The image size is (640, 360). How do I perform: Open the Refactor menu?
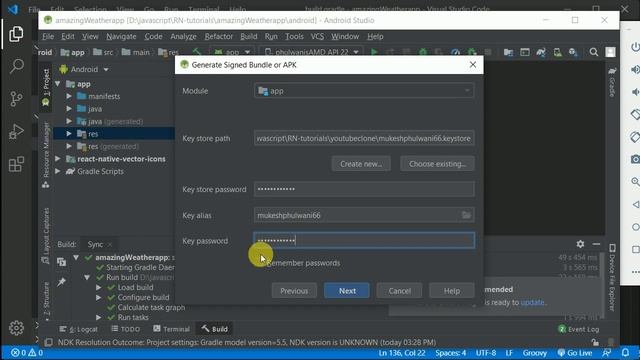coord(219,36)
